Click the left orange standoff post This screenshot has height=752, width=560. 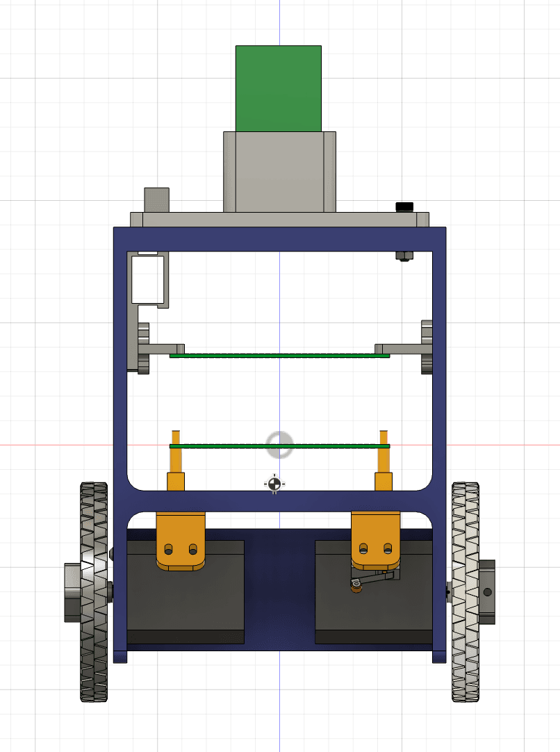176,460
